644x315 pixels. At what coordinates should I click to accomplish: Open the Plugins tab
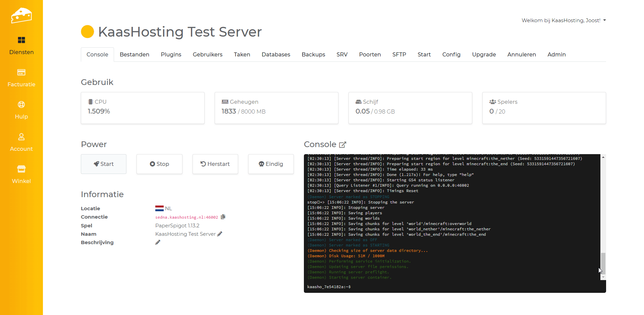[171, 54]
